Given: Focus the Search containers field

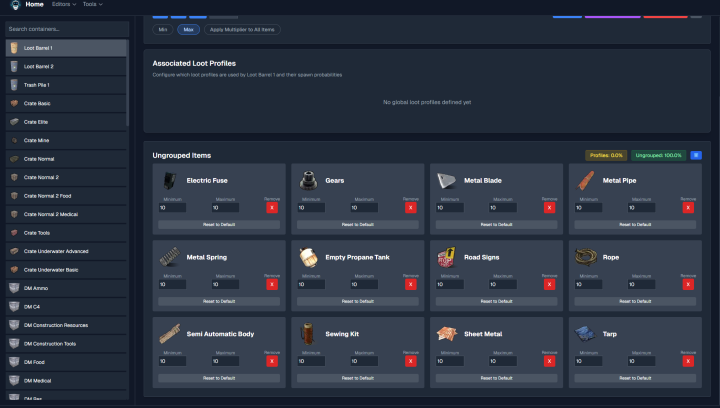Looking at the screenshot, I should 67,29.
